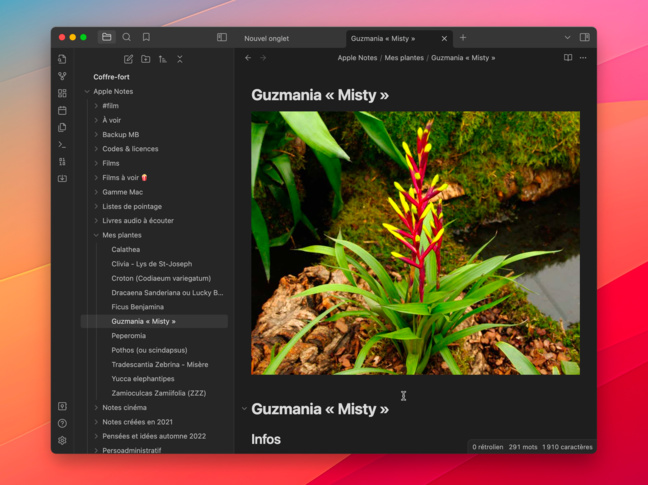Open quick switcher icon in ribbon
648x485 pixels.
coord(62,59)
